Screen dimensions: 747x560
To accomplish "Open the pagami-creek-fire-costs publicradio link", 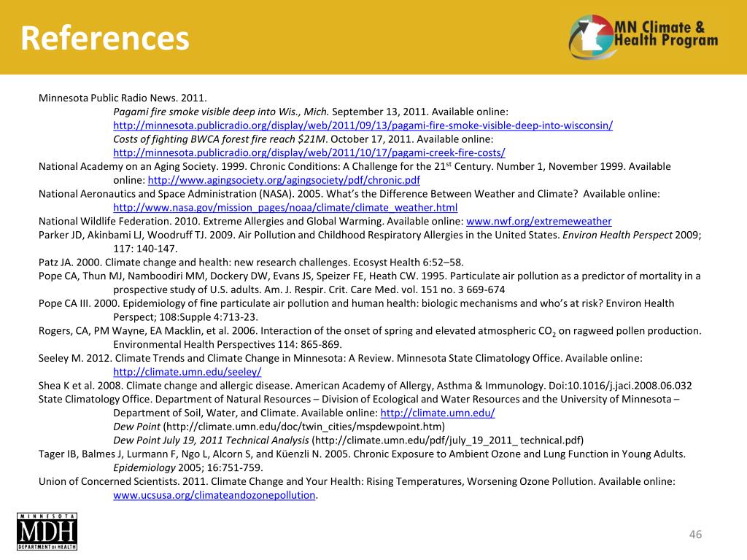I will click(309, 153).
